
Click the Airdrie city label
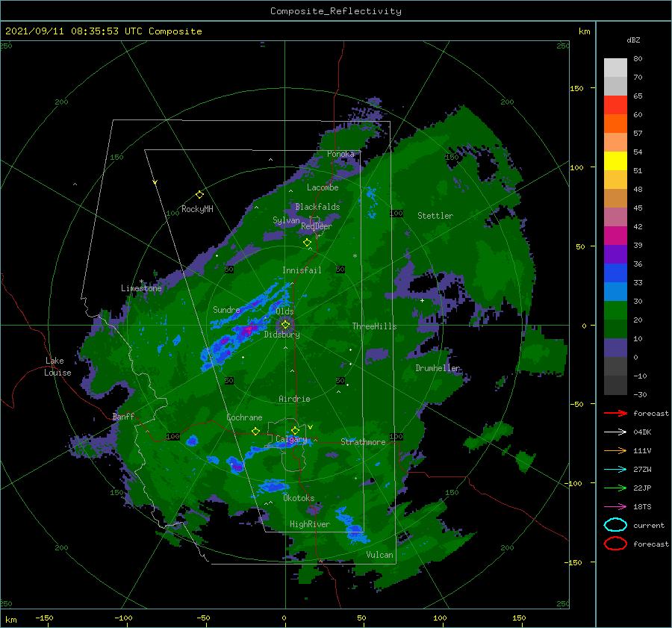[x=294, y=399]
